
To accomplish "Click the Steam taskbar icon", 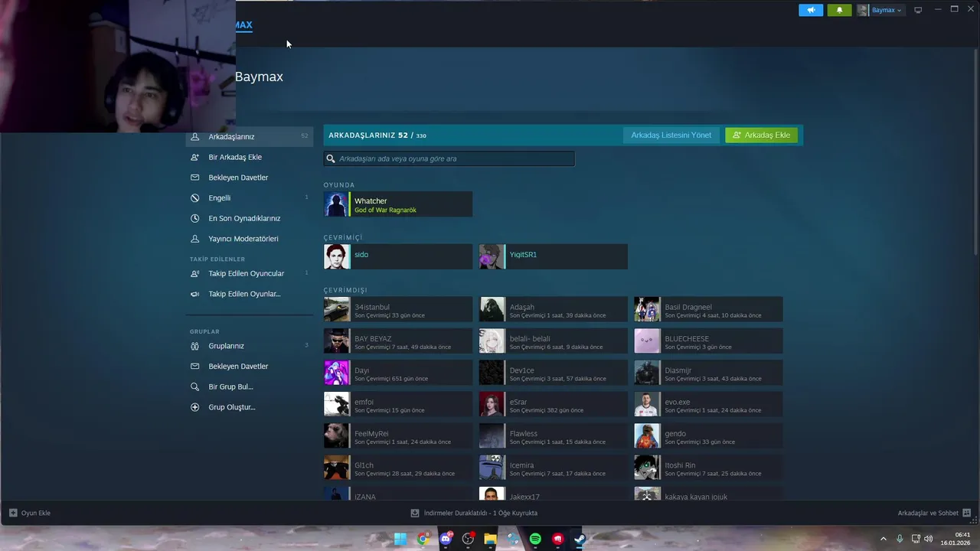I will [580, 539].
